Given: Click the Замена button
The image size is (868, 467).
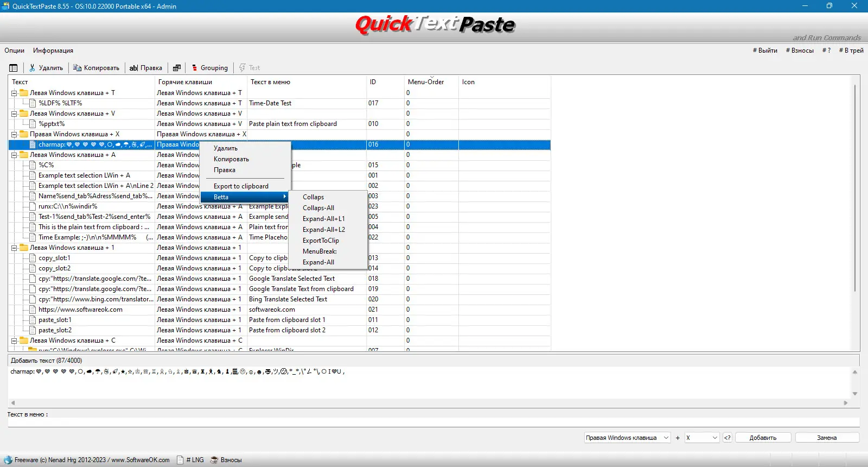Looking at the screenshot, I should pos(827,438).
